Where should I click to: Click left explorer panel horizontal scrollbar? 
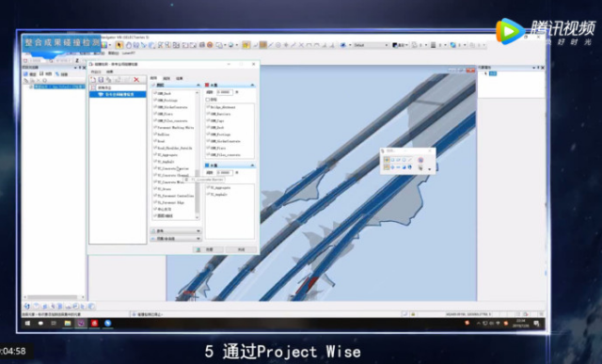point(54,297)
